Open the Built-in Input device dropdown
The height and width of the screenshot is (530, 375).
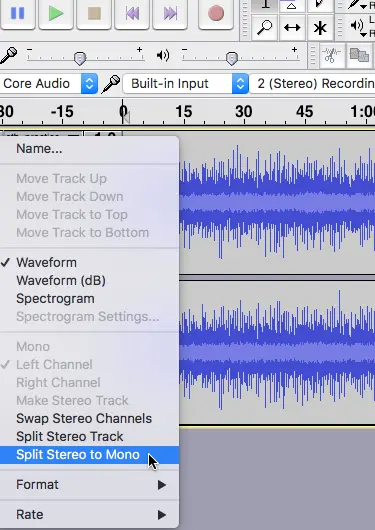point(186,83)
